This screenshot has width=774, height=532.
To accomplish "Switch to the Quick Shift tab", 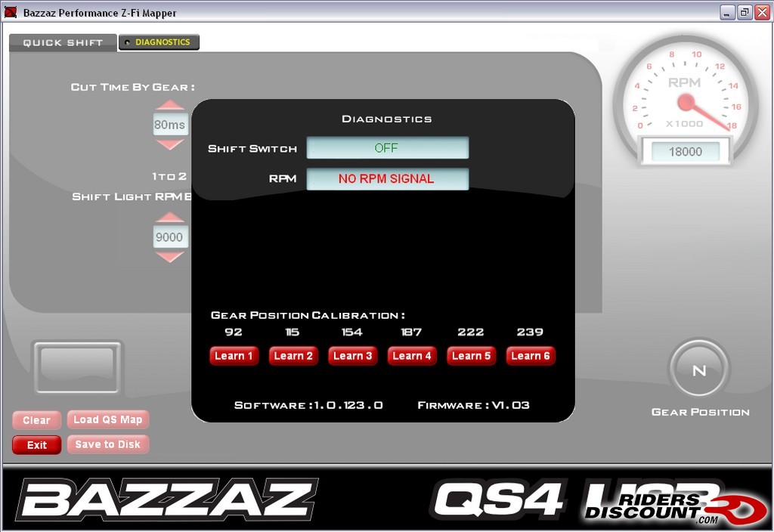I will 63,43.
